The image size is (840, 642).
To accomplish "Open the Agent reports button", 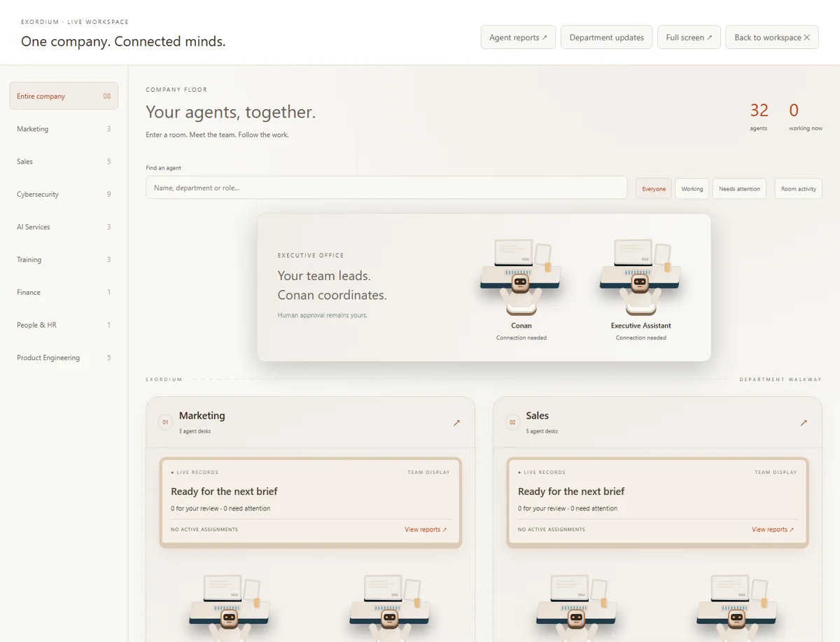I will (518, 38).
